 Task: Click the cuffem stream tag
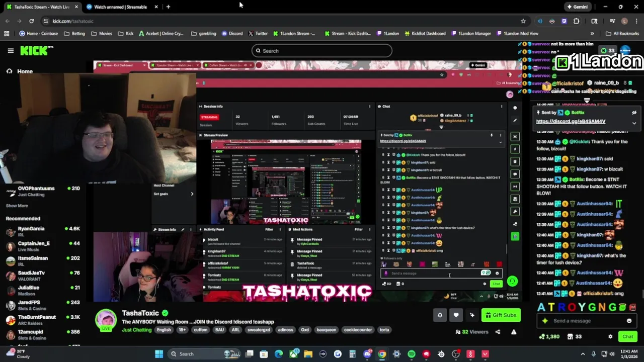click(x=201, y=330)
